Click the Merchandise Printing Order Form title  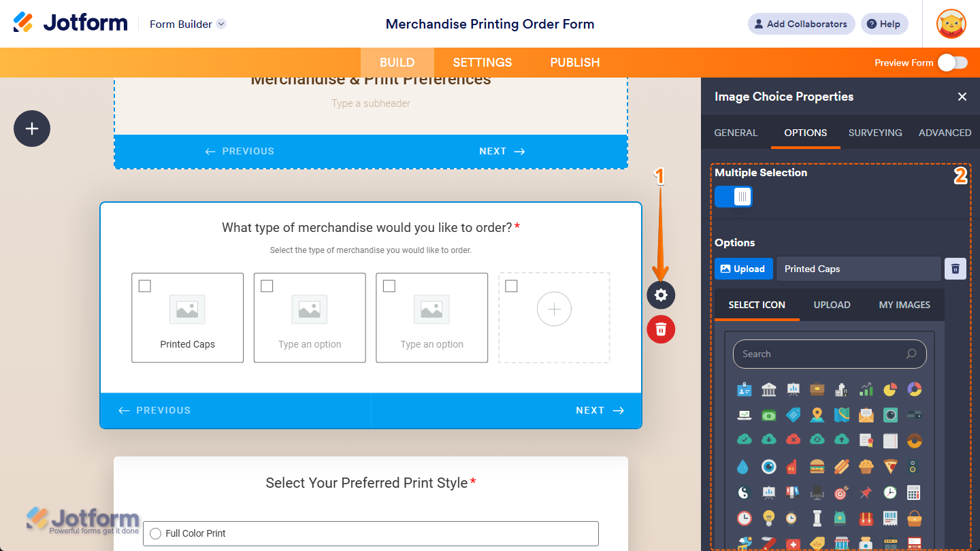click(490, 24)
